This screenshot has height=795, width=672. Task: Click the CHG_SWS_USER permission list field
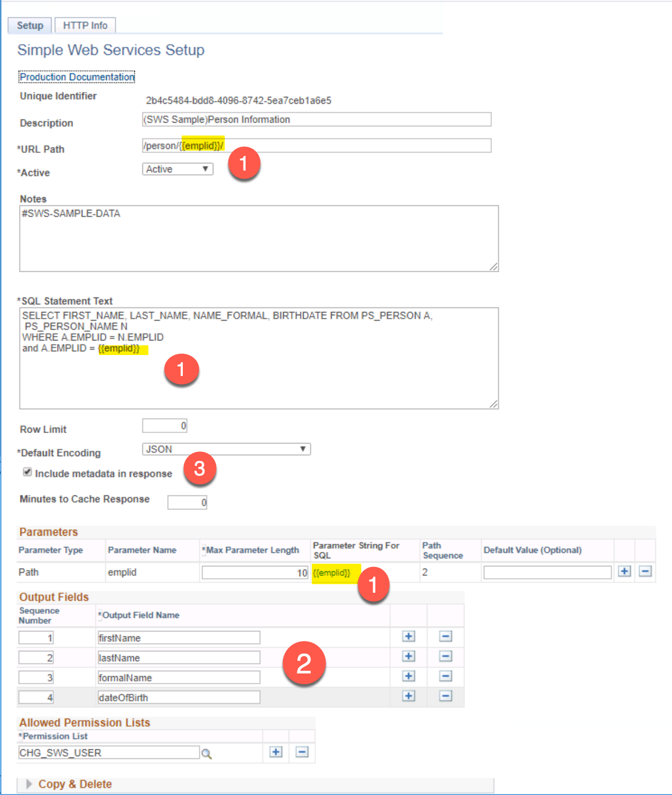click(x=109, y=753)
